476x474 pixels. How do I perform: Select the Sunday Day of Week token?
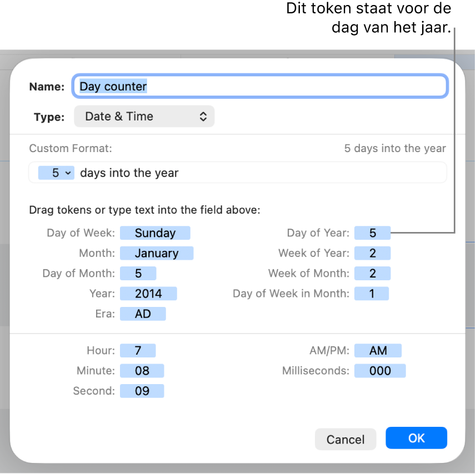click(155, 233)
